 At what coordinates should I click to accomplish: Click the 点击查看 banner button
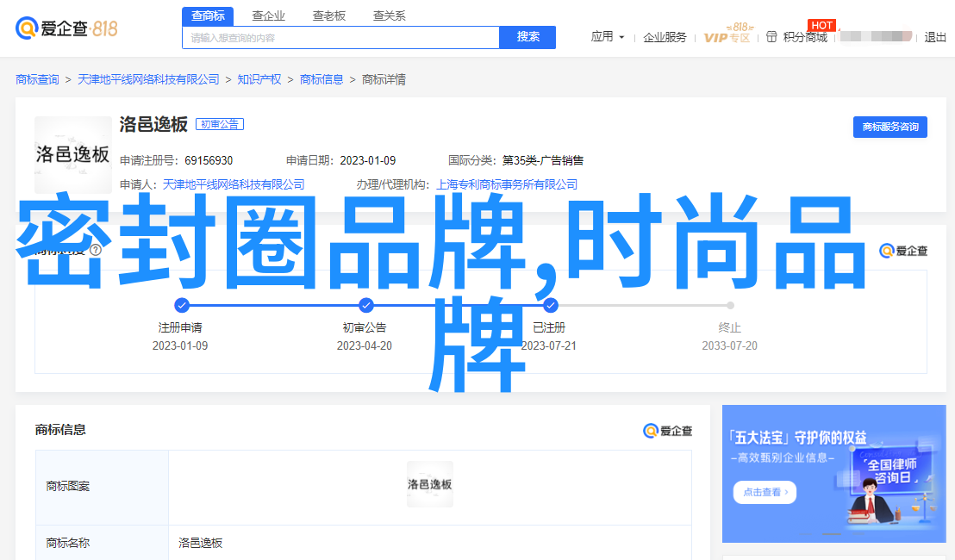coord(765,492)
